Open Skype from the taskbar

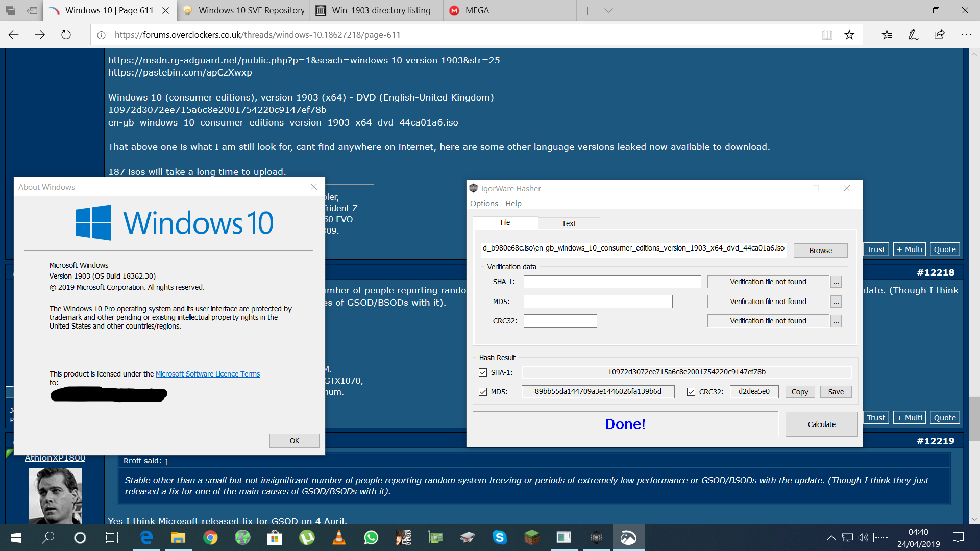pos(500,538)
